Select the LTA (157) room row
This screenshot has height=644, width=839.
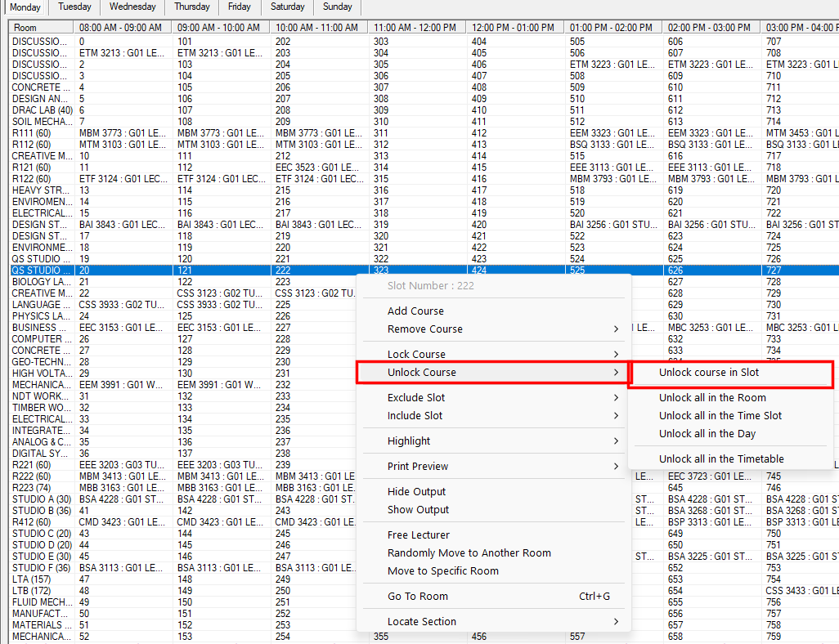tap(43, 579)
